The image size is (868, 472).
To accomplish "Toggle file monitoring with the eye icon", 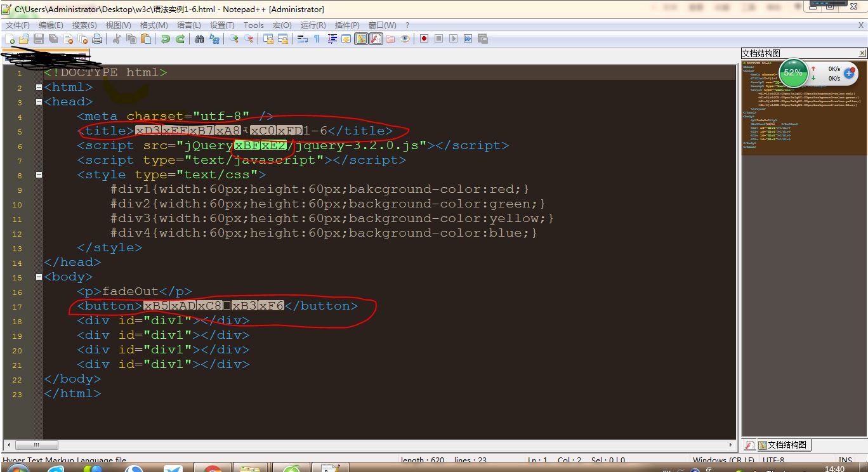I will [x=405, y=39].
